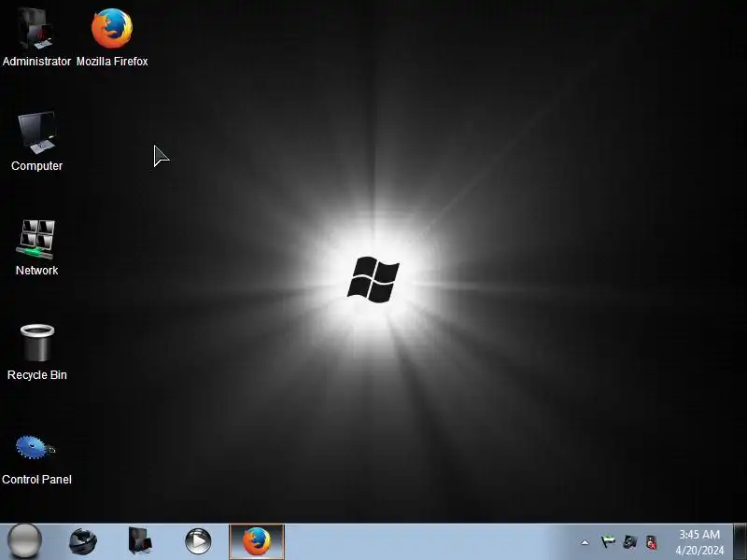Click the Show desktop strip at taskbar end
Viewport: 747px width, 560px height.
tap(740, 541)
